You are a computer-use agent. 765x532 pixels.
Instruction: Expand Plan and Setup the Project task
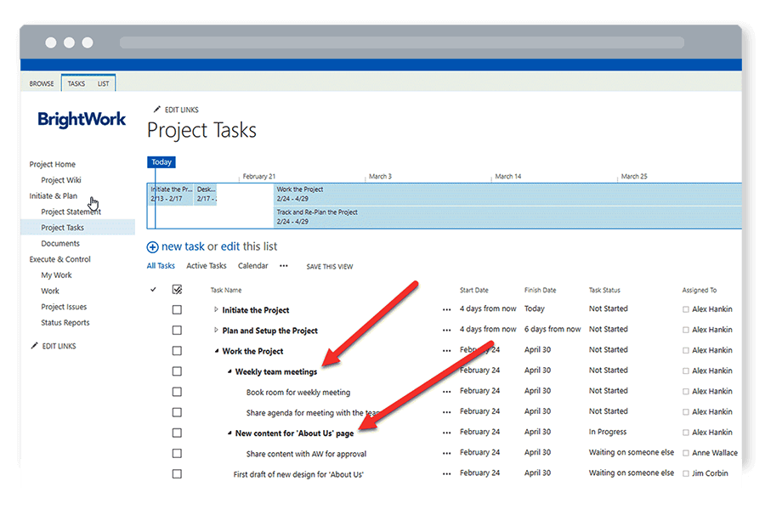[216, 331]
